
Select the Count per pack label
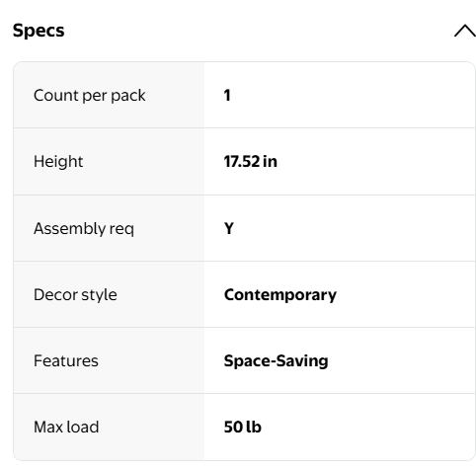89,96
